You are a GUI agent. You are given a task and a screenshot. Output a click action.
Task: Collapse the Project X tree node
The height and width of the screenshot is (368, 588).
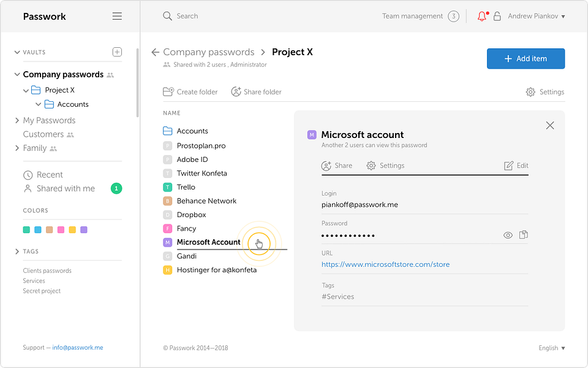click(26, 91)
